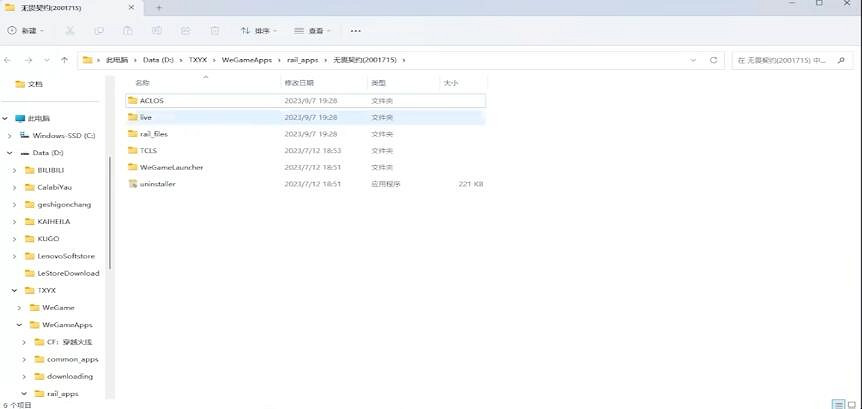Click the Refresh button in address bar
Viewport: 862px width, 409px height.
click(714, 60)
